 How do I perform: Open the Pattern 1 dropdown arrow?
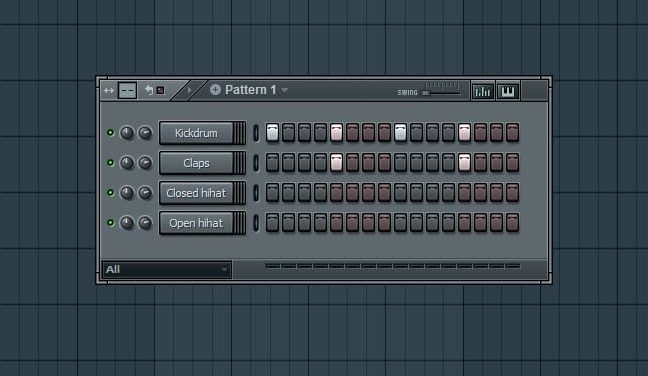(x=284, y=90)
